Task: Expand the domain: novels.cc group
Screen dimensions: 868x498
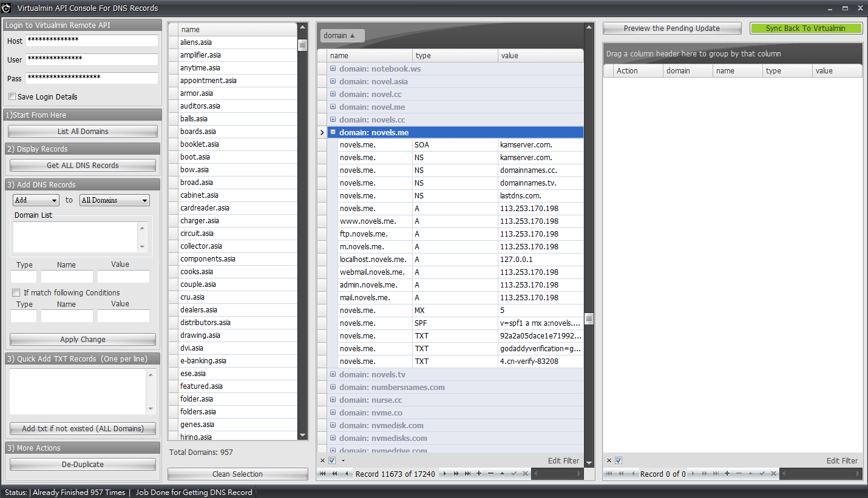Action: point(333,119)
